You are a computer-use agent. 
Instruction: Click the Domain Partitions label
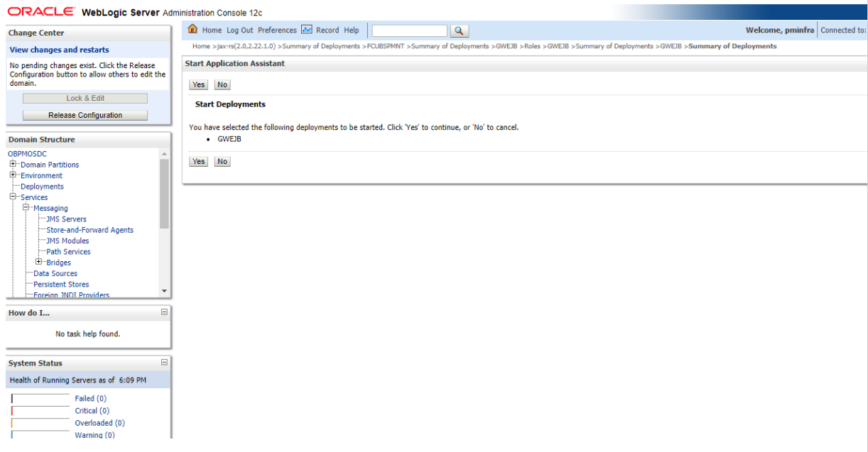coord(50,165)
